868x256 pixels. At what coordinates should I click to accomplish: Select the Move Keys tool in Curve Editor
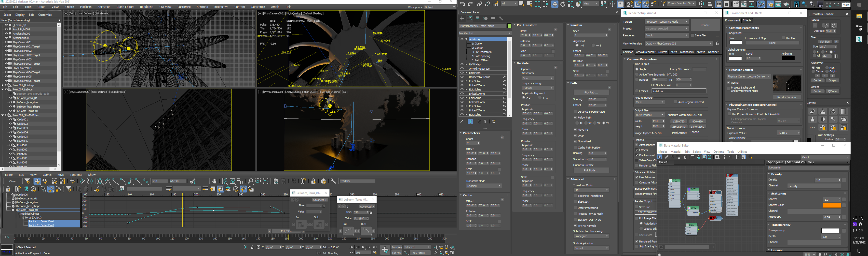37,181
